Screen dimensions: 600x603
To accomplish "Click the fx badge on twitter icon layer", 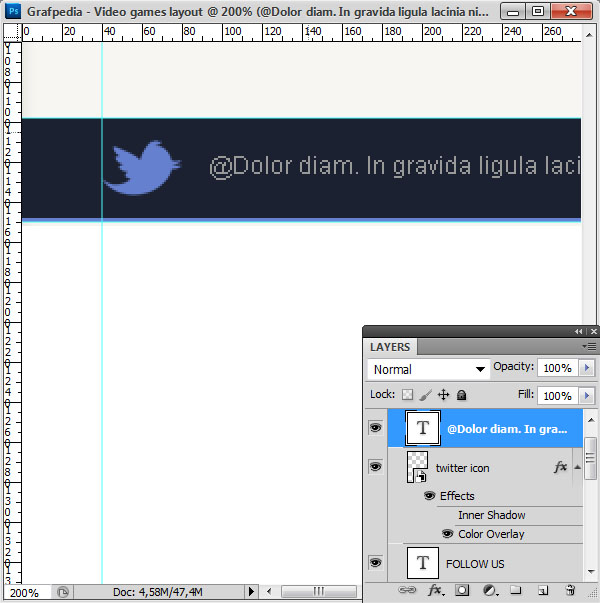I will pyautogui.click(x=560, y=467).
